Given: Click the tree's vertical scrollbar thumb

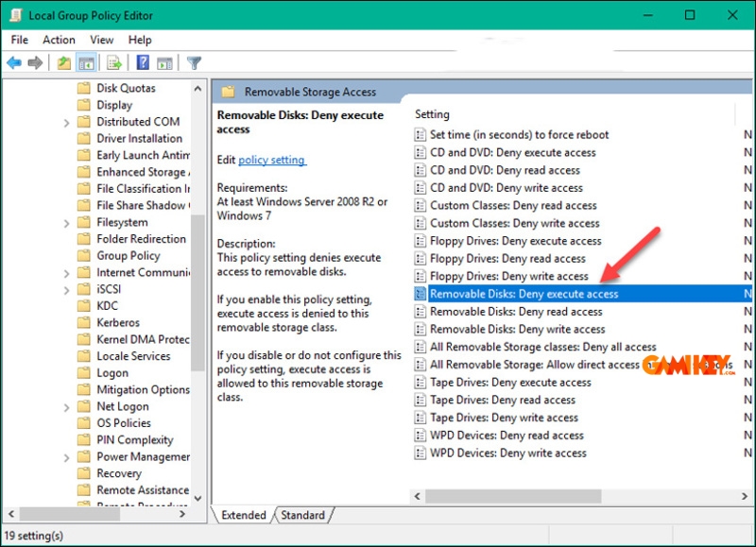Looking at the screenshot, I should point(198,293).
